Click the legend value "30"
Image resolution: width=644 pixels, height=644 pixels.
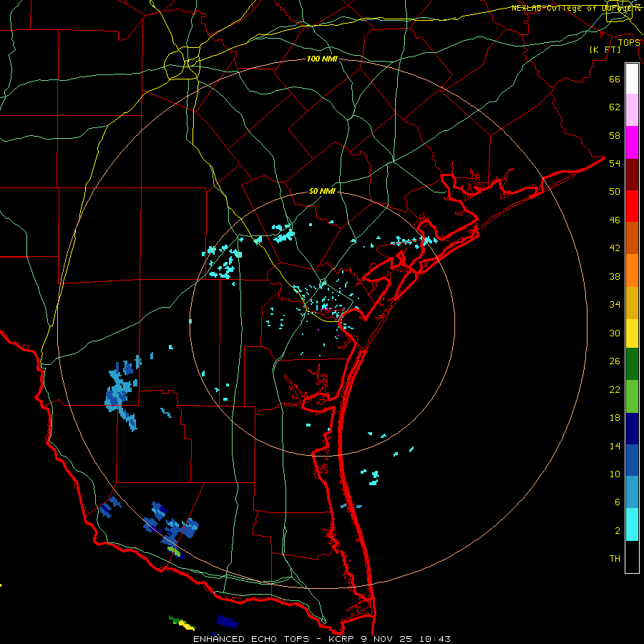[x=615, y=333]
